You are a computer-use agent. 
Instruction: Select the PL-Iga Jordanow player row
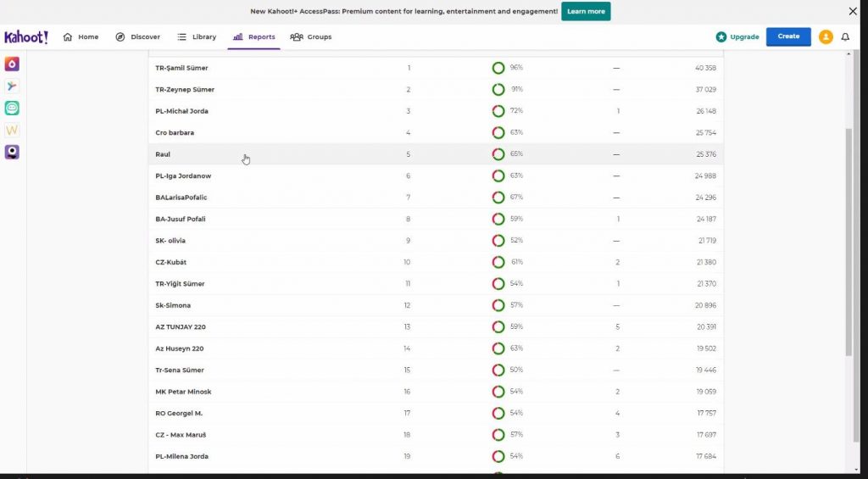pos(183,176)
